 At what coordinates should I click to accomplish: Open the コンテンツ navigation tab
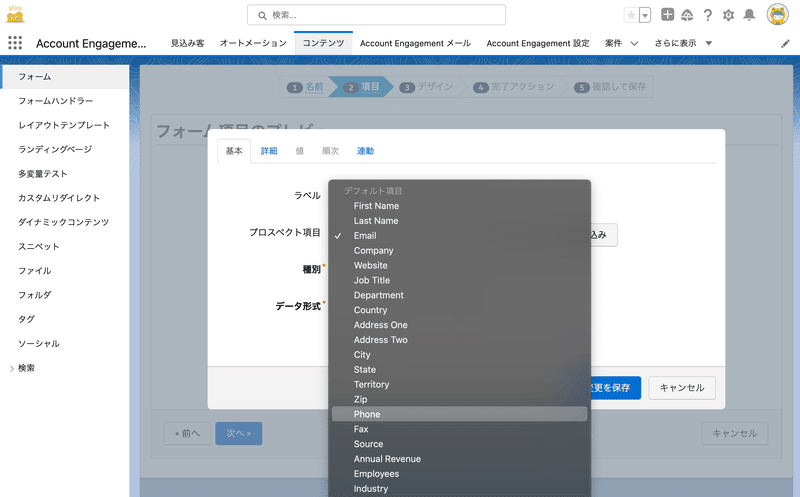point(323,43)
